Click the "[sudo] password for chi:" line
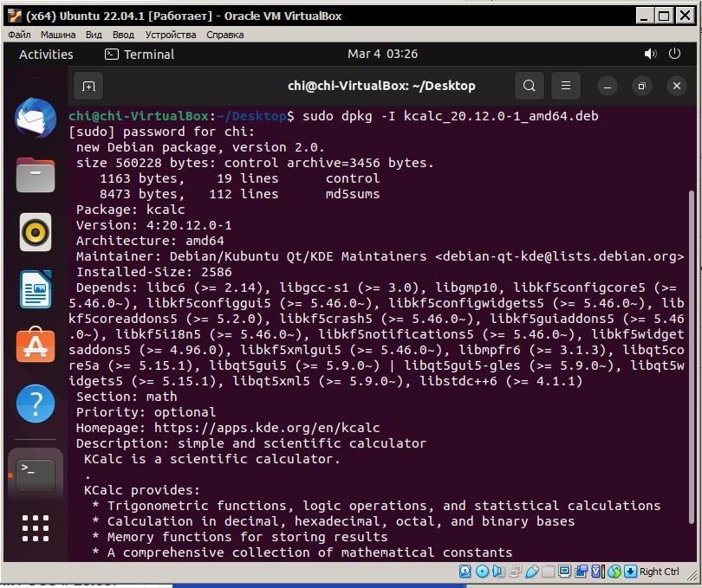Screen dimensions: 702x588 click(161, 132)
